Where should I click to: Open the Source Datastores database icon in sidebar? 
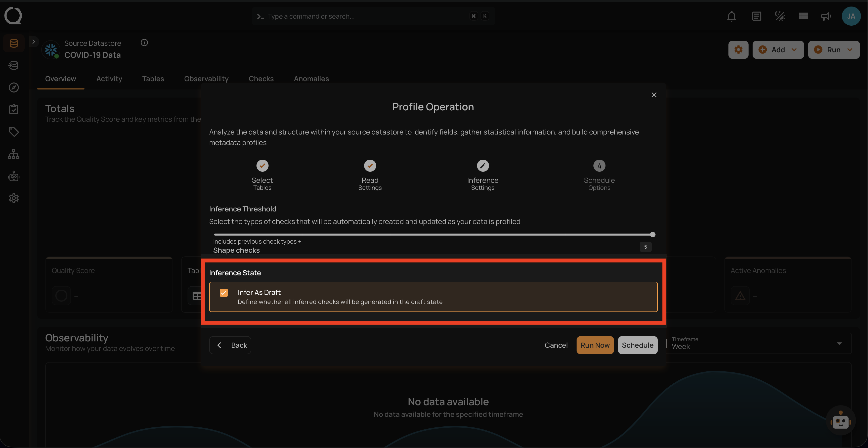[x=14, y=43]
